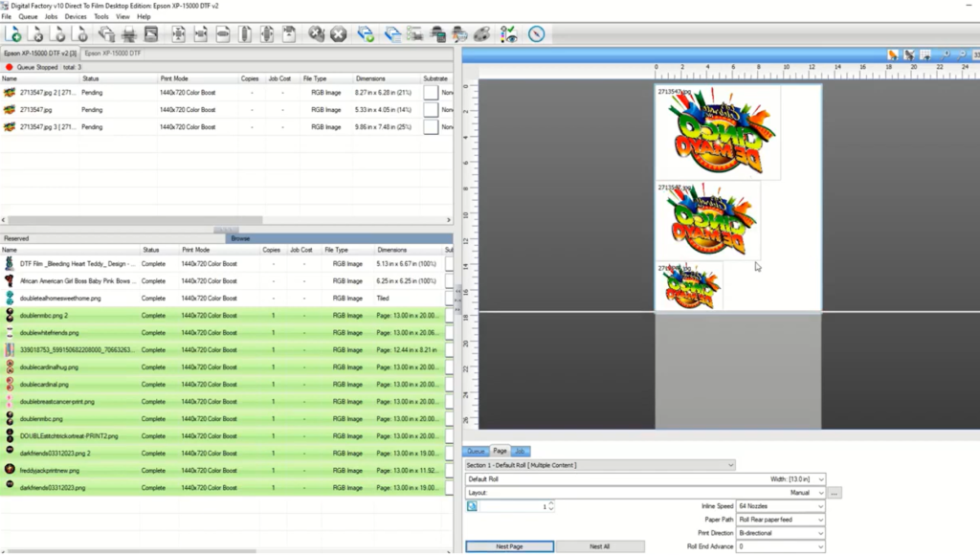The height and width of the screenshot is (555, 980).
Task: Select the Reserved tab
Action: [x=113, y=238]
